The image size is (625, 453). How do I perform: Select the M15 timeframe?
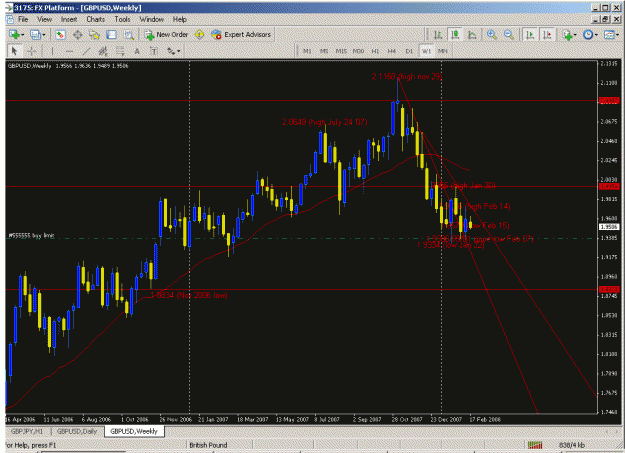coord(341,51)
